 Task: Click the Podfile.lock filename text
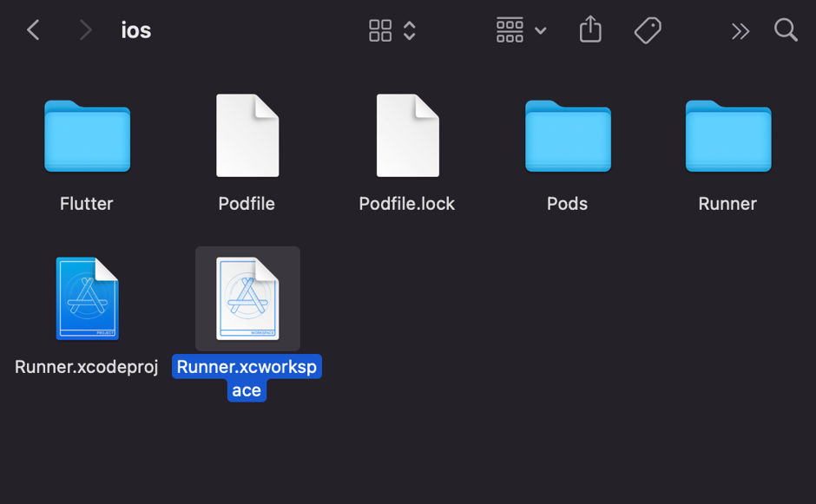click(x=407, y=204)
